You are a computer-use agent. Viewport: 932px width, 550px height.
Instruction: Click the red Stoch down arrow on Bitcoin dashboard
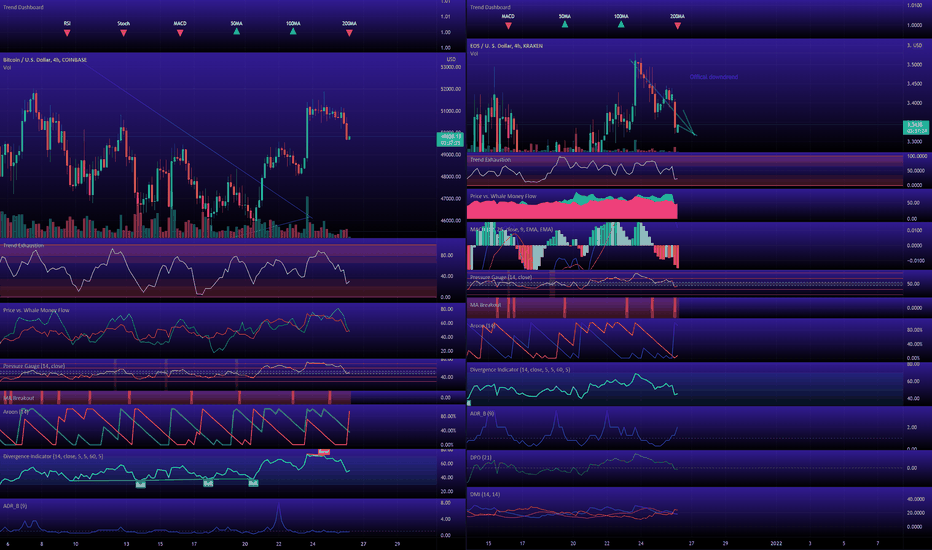coord(124,33)
